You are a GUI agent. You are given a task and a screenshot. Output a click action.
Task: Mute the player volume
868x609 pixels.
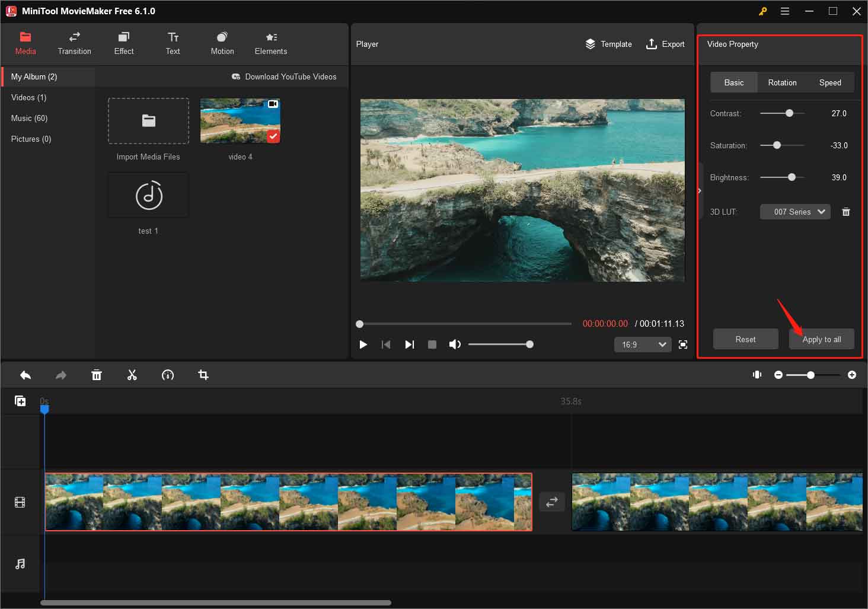[455, 344]
